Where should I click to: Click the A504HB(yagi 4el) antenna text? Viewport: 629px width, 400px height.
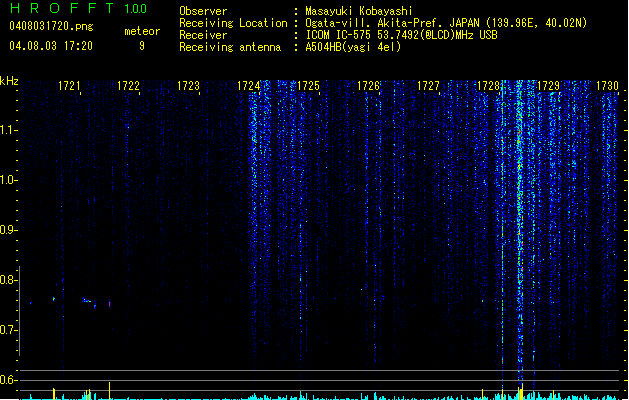(x=353, y=47)
